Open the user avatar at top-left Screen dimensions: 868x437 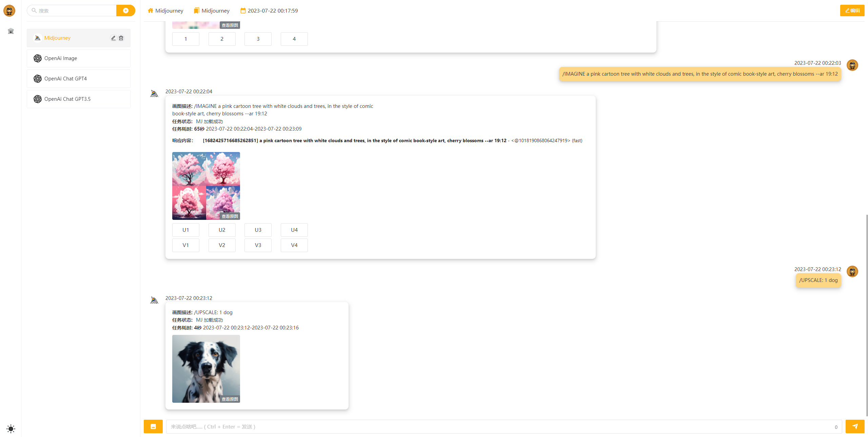coord(9,11)
